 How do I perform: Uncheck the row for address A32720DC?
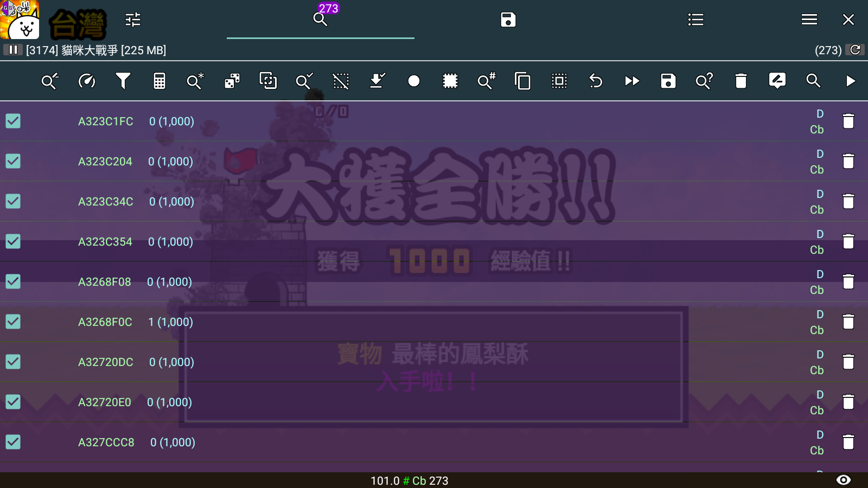point(13,362)
